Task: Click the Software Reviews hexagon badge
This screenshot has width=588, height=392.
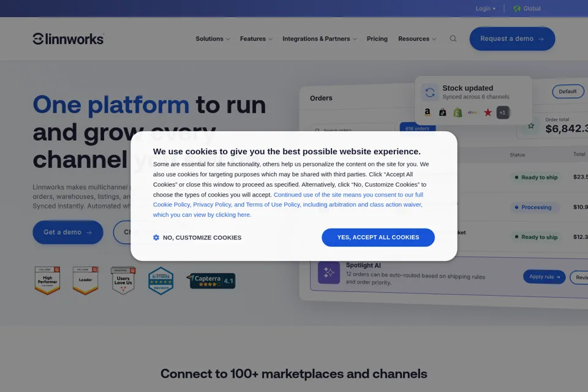Action: pyautogui.click(x=161, y=281)
